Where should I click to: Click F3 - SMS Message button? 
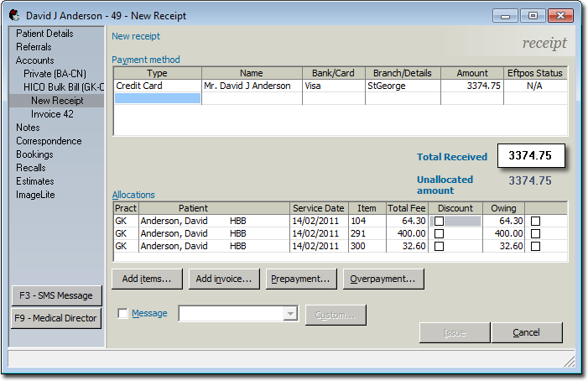(57, 296)
